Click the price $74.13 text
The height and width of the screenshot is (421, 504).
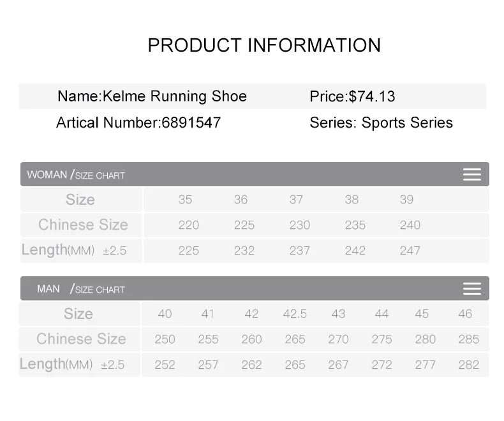pyautogui.click(x=352, y=96)
